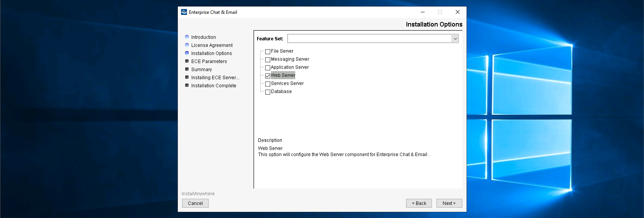
Task: Select the Application Server tree item label
Action: pyautogui.click(x=289, y=67)
